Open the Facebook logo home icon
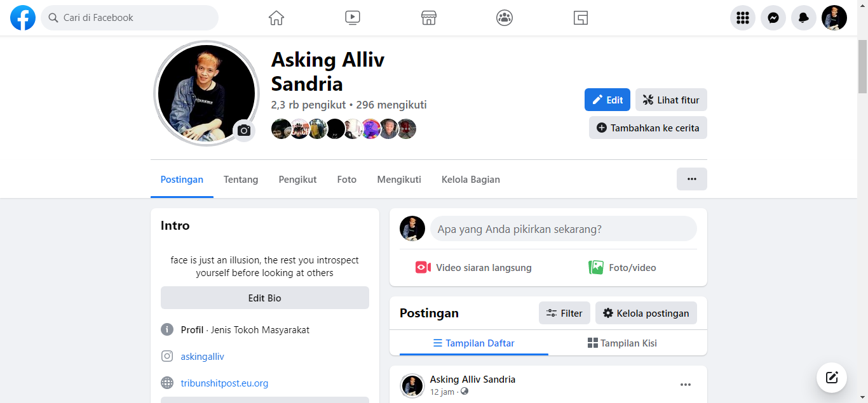 23,18
